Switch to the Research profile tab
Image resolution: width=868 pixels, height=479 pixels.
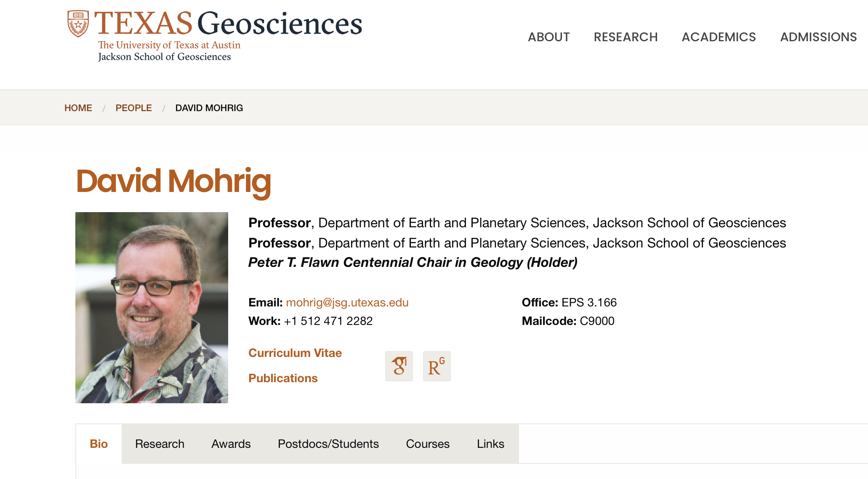tap(160, 444)
